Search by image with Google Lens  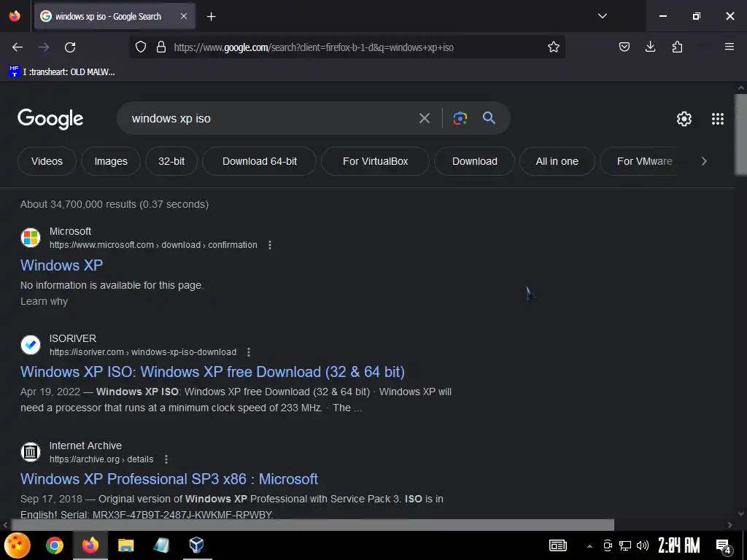point(460,118)
